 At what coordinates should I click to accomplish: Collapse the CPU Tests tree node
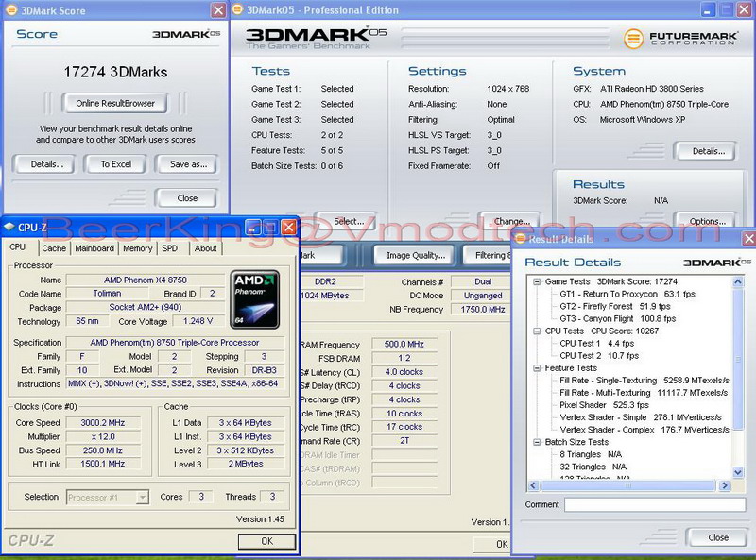[537, 331]
